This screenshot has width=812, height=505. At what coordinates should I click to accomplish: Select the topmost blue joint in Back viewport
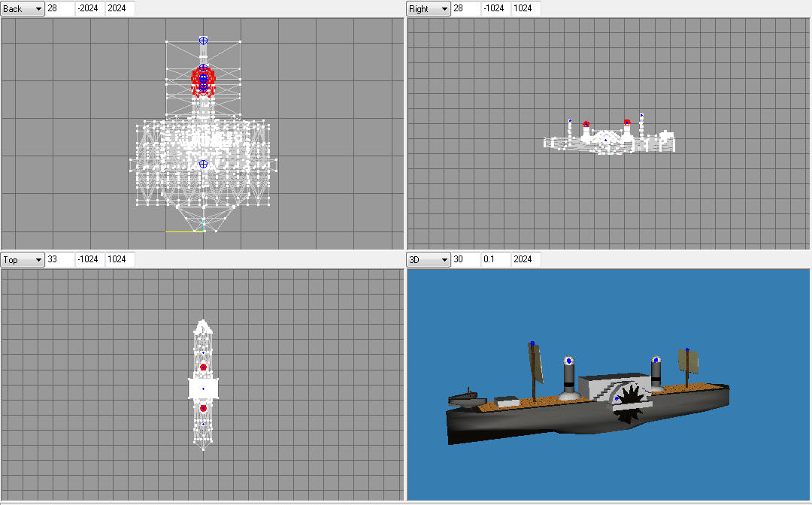tap(203, 41)
